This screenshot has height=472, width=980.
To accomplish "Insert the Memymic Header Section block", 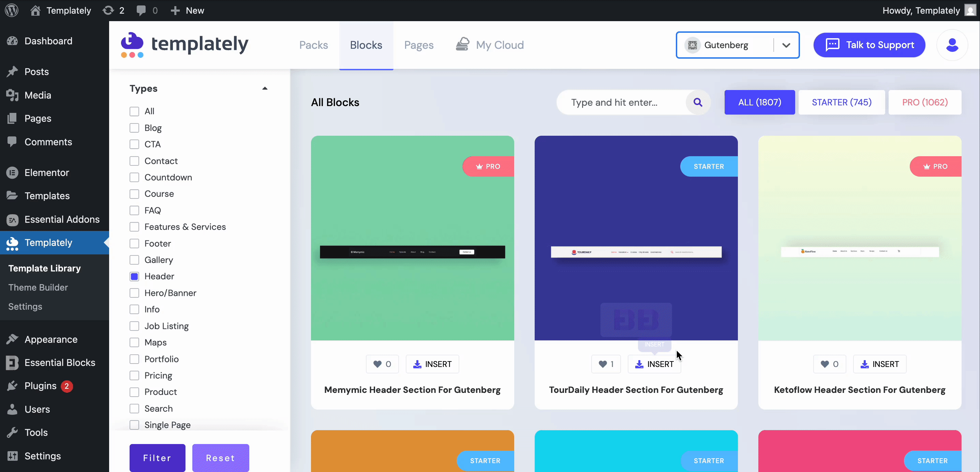I will [x=432, y=364].
